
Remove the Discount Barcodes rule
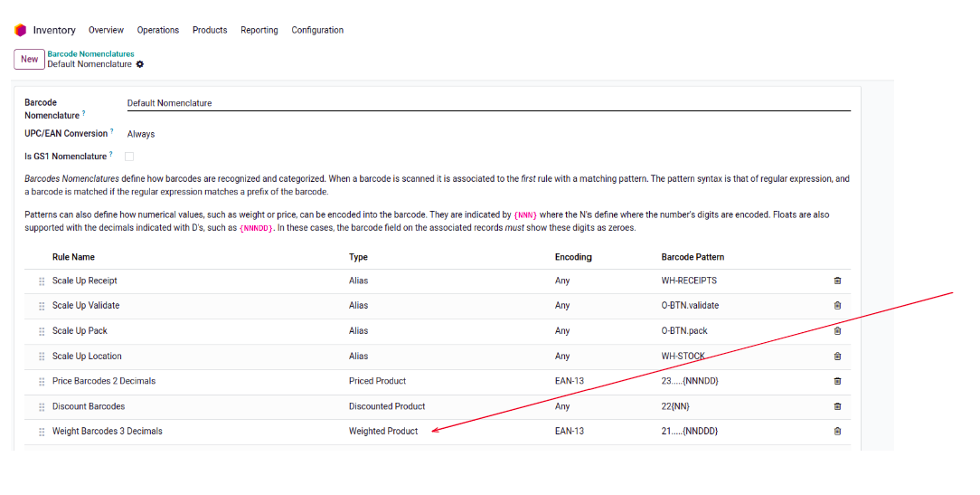pyautogui.click(x=837, y=406)
